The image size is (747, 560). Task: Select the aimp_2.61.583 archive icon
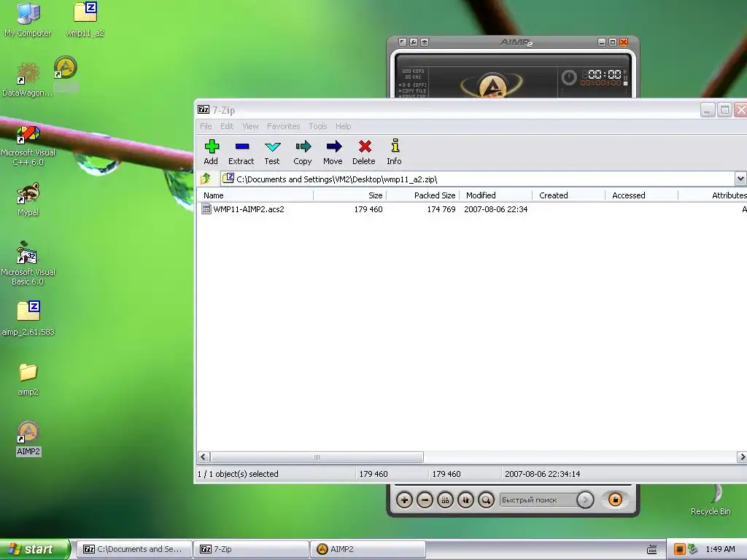[28, 318]
